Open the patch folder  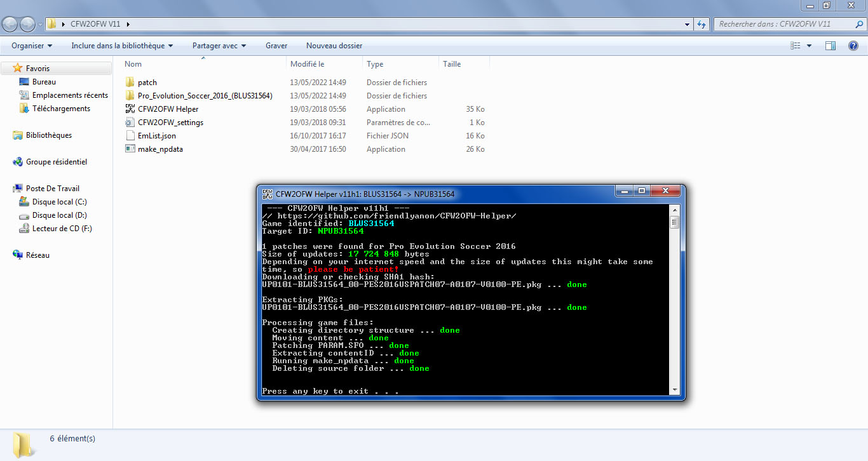pyautogui.click(x=147, y=83)
